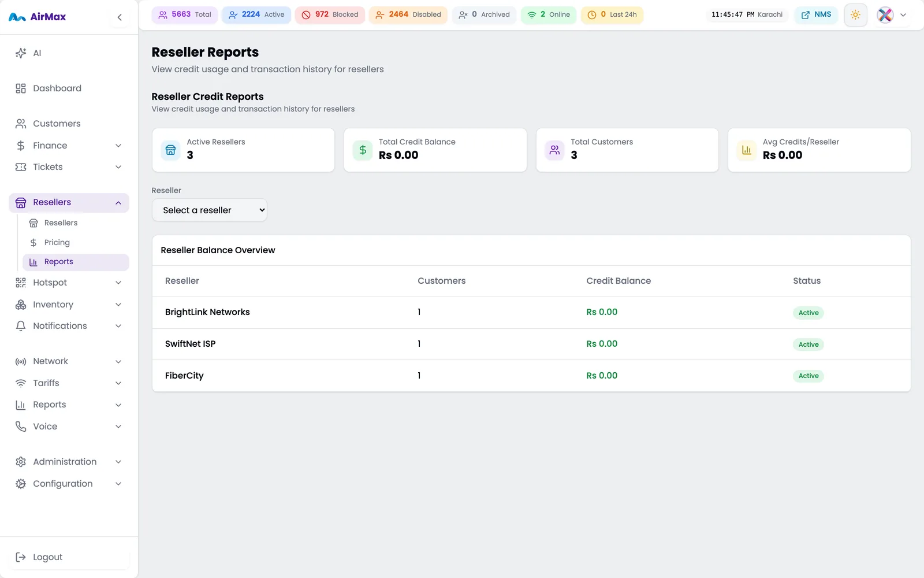Expand the Inventory menu chevron
Viewport: 924px width, 578px height.
click(118, 305)
